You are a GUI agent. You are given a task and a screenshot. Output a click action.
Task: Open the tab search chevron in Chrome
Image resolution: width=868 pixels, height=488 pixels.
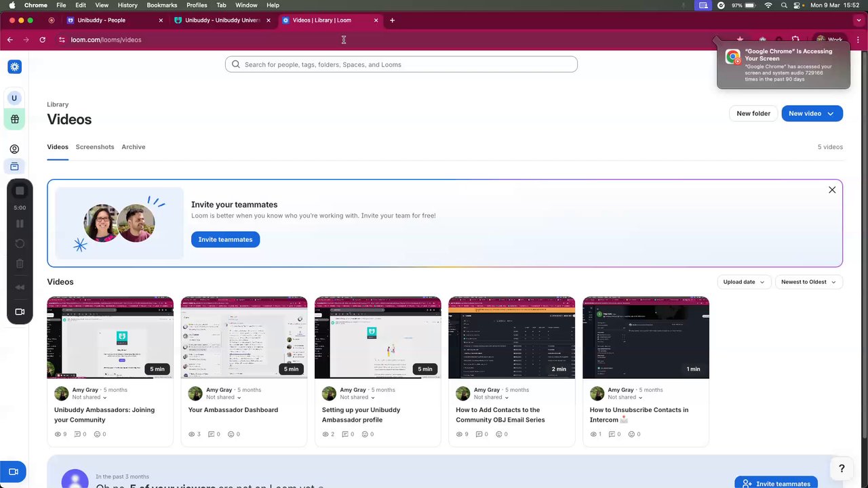click(x=857, y=20)
